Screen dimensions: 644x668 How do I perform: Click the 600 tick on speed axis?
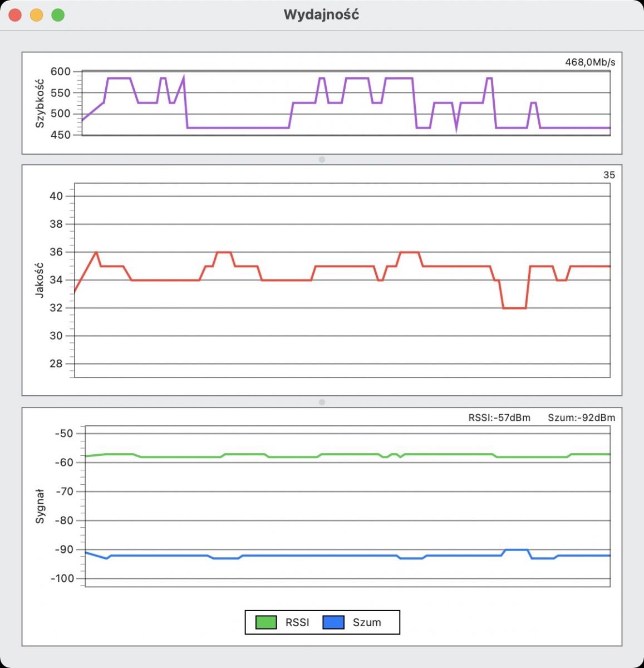[x=61, y=71]
